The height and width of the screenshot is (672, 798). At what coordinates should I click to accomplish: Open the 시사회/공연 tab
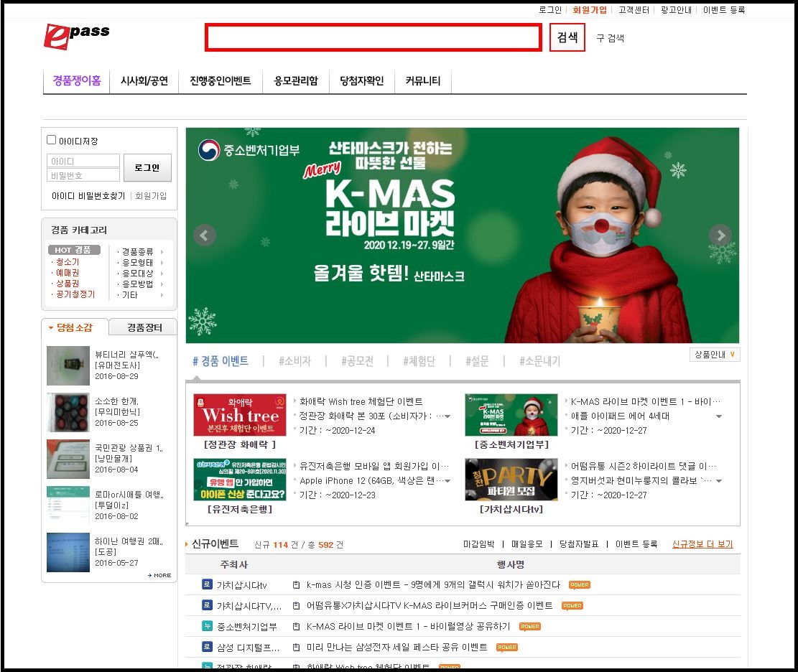[144, 81]
